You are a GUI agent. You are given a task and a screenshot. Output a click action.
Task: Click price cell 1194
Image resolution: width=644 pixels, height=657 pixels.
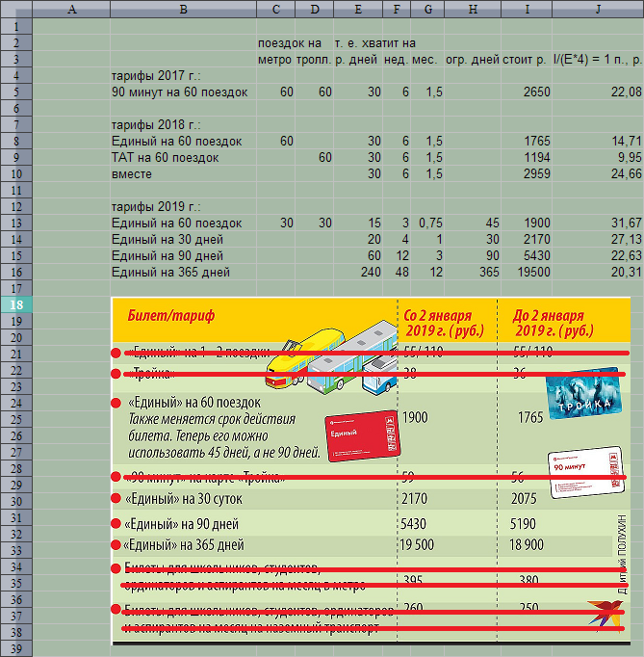click(527, 158)
